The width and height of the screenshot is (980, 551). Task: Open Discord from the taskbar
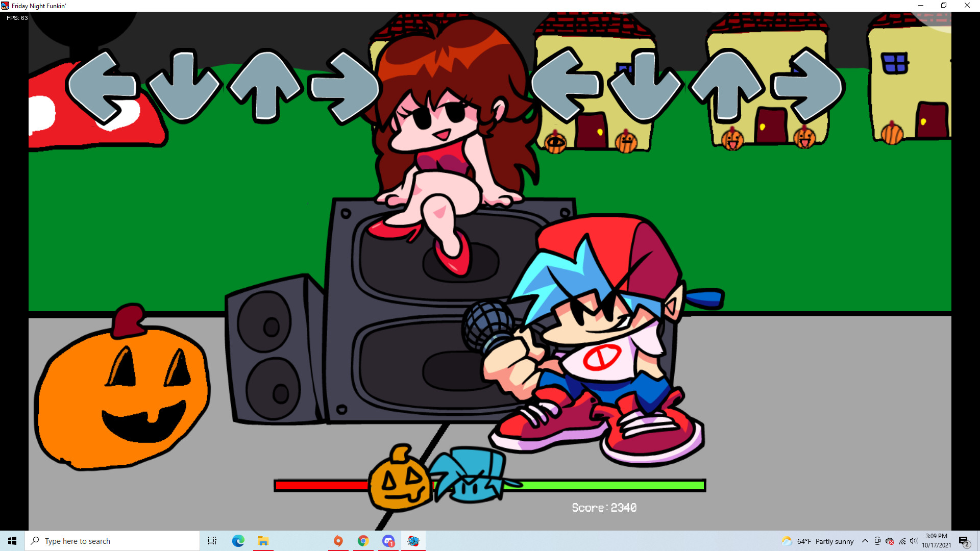pyautogui.click(x=388, y=541)
